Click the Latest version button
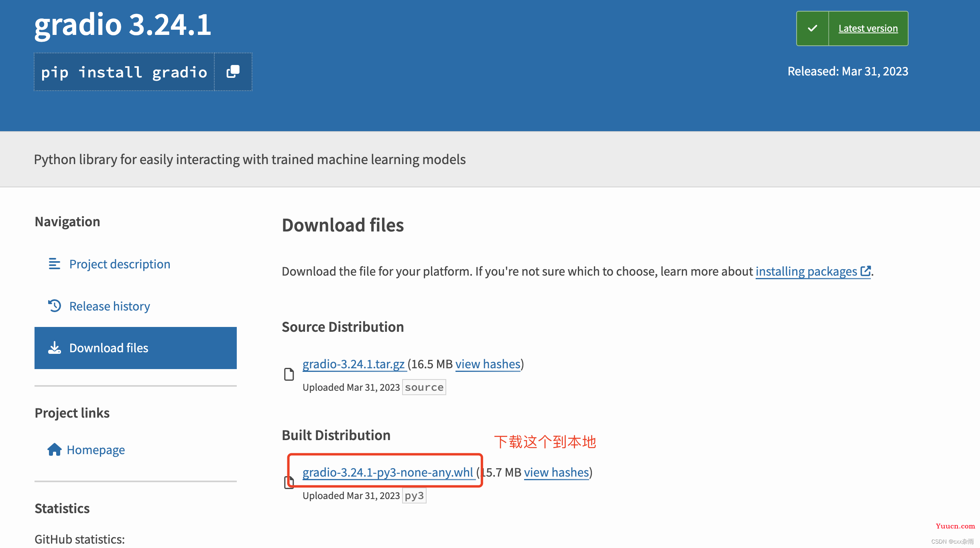Screen dimensions: 980x548 click(868, 28)
